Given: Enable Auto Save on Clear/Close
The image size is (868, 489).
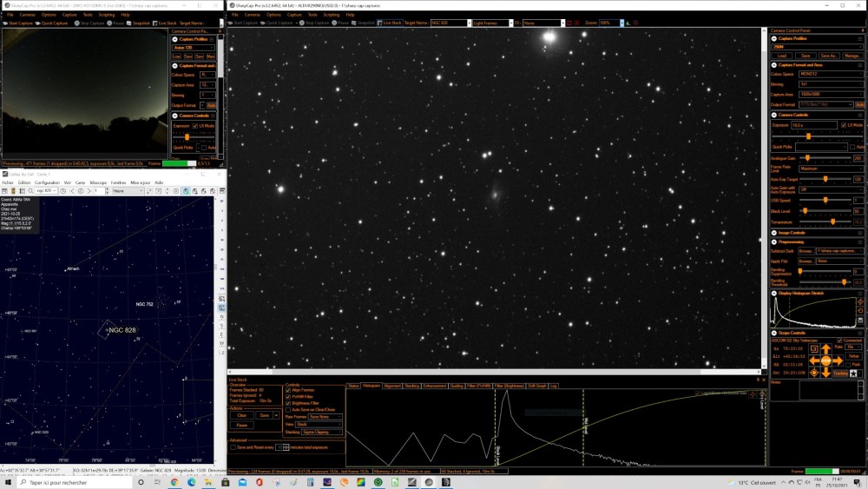Looking at the screenshot, I should [x=288, y=410].
